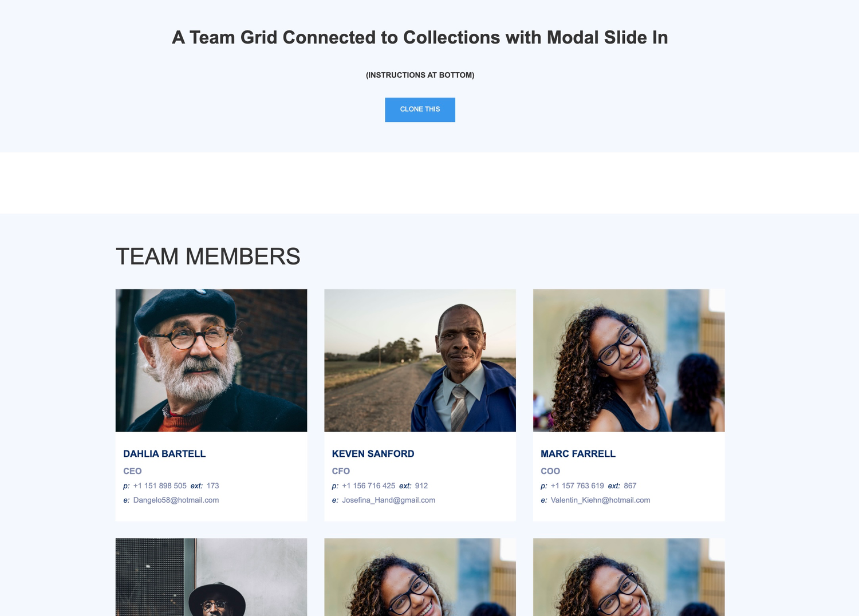Screen dimensions: 859x616
Task: Click phone number +1 157 763 619
Action: coord(577,485)
